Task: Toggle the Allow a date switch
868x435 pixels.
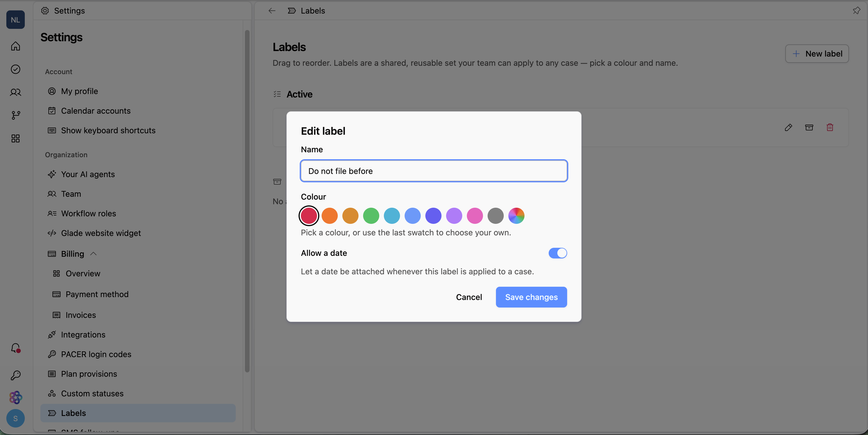Action: point(558,253)
